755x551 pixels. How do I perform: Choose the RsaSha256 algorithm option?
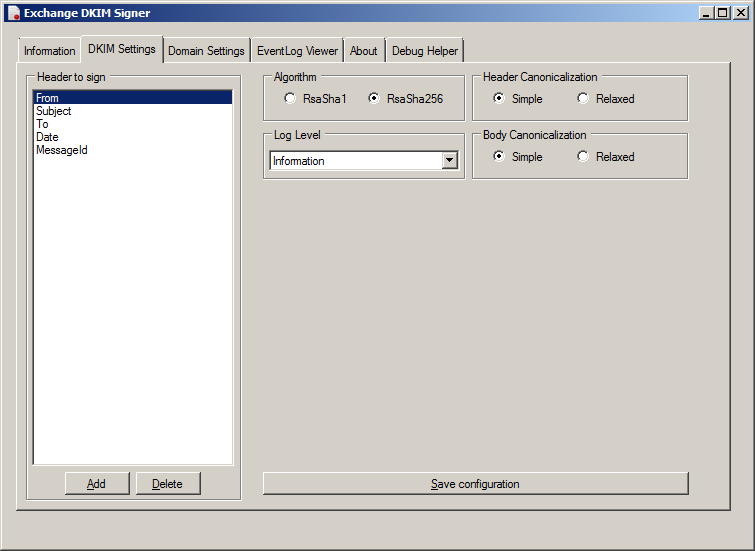pyautogui.click(x=405, y=99)
